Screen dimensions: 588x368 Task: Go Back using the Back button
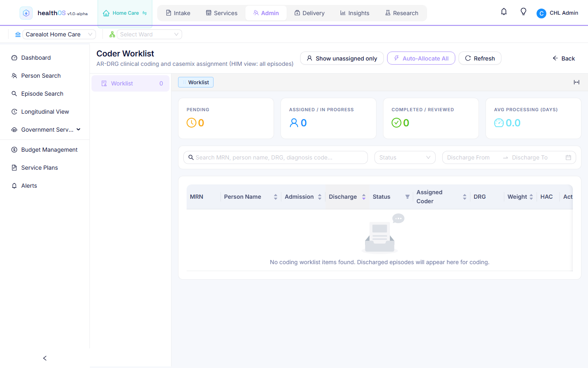(563, 58)
